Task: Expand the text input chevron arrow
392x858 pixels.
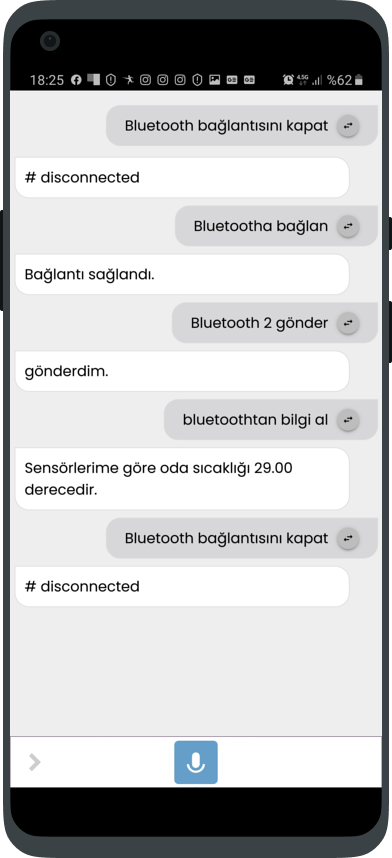Action: pyautogui.click(x=34, y=762)
